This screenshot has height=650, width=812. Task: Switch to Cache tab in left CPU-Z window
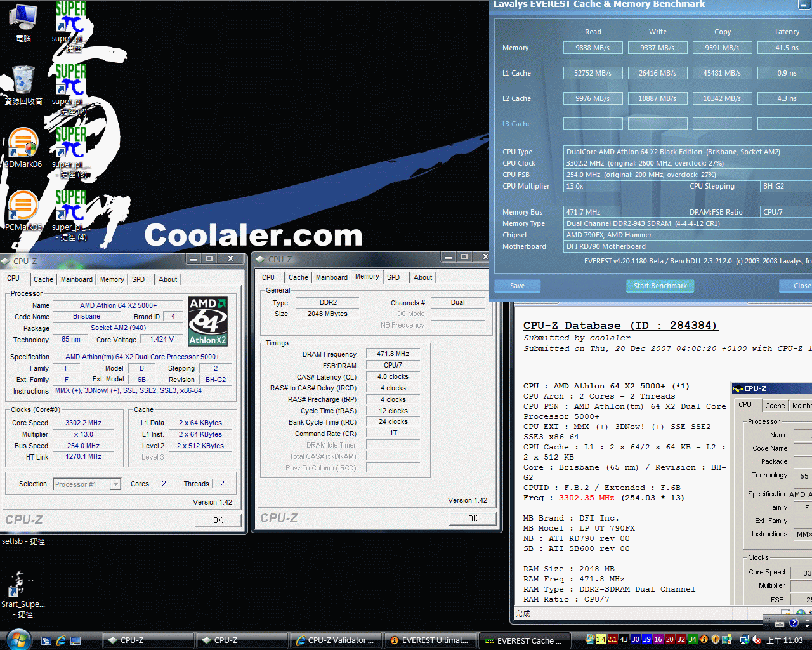pyautogui.click(x=43, y=279)
